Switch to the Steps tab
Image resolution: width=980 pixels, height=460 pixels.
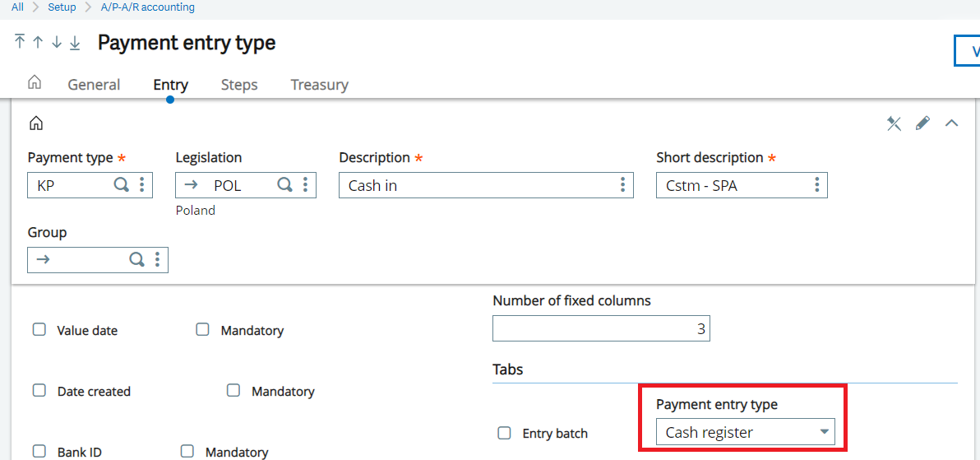click(x=239, y=85)
